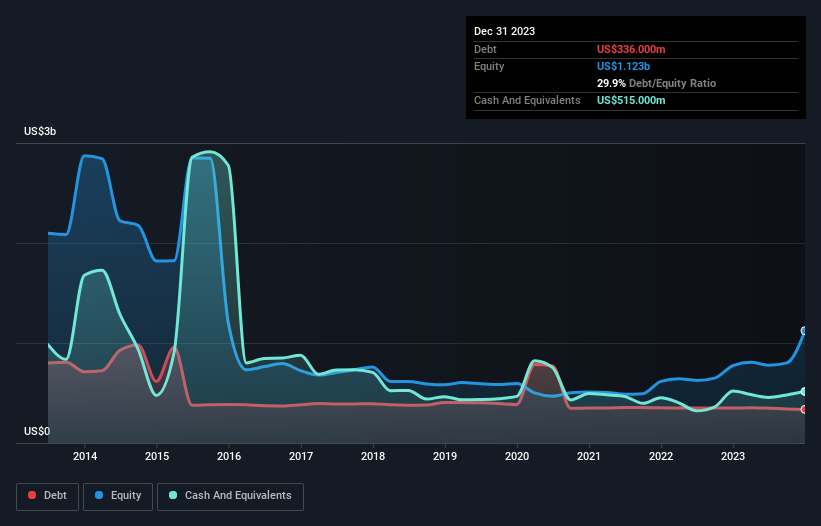Click the US$336.000m debt value

(x=631, y=49)
